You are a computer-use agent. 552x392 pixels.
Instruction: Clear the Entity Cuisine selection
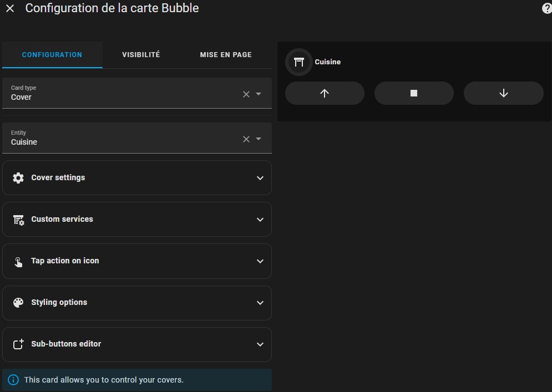[x=246, y=139]
